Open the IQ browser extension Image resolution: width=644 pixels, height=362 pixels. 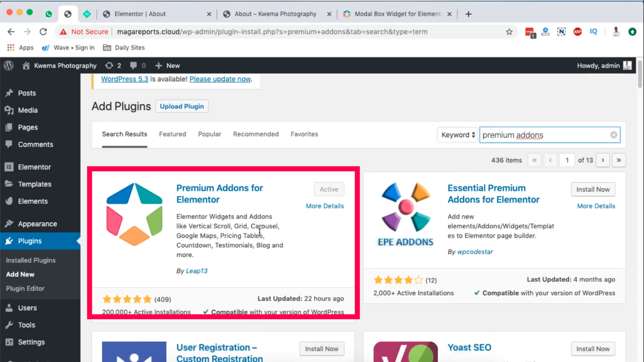[x=594, y=32]
